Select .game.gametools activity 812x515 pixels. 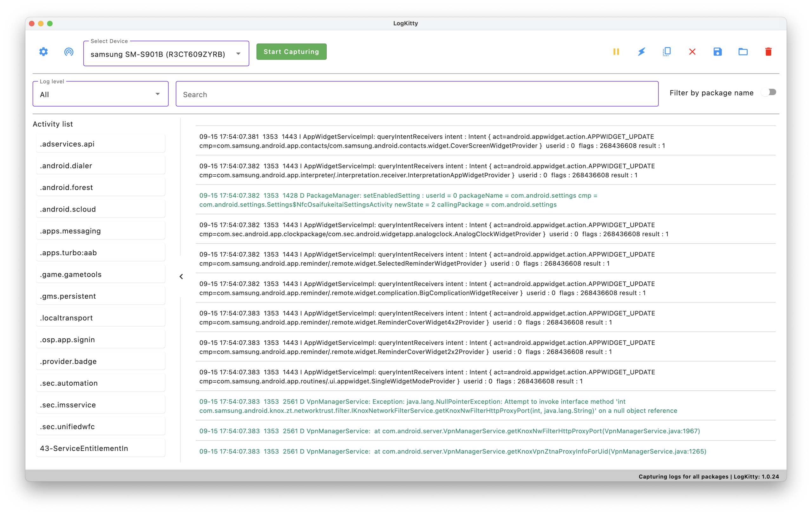coord(101,274)
